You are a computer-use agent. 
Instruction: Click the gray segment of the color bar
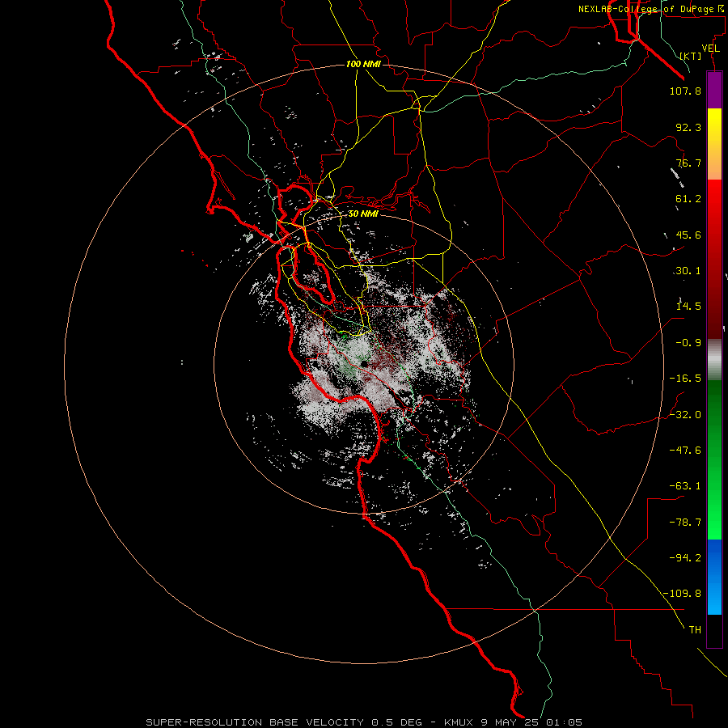tap(714, 360)
